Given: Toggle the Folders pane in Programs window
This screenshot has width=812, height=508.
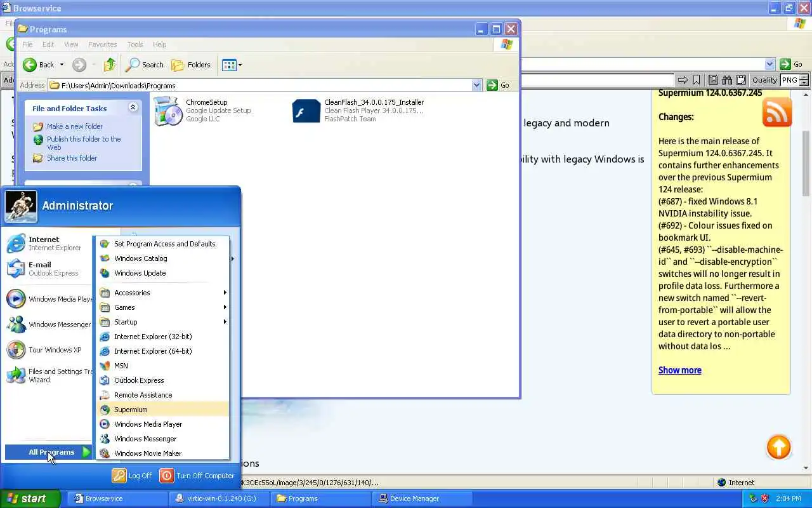Looking at the screenshot, I should point(191,65).
